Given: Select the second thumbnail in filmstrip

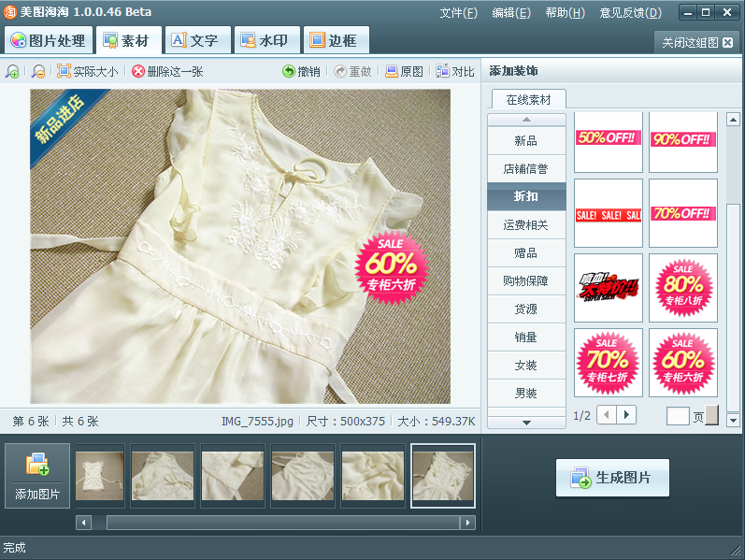Looking at the screenshot, I should tap(163, 476).
